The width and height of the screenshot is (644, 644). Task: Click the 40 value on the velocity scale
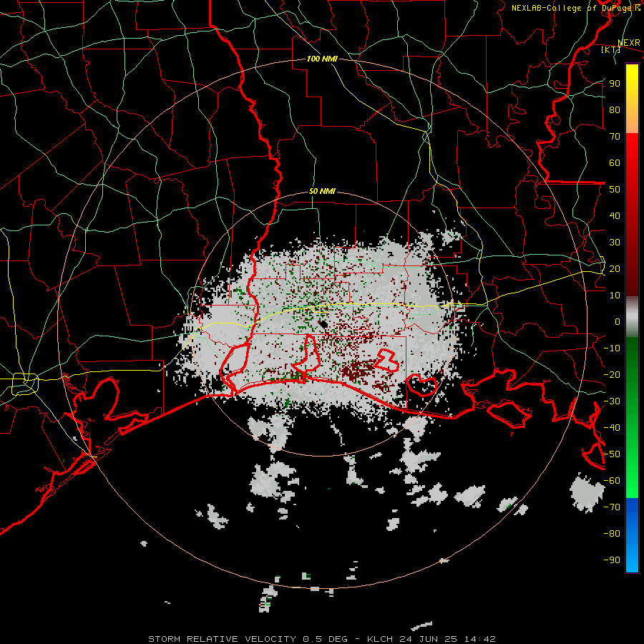tap(615, 215)
